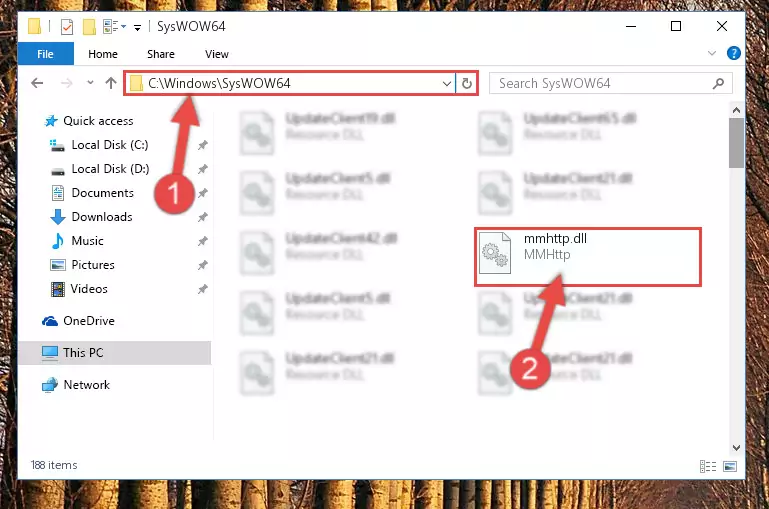The height and width of the screenshot is (509, 769).
Task: Click the 'MMHttp' description text
Action: 547,254
